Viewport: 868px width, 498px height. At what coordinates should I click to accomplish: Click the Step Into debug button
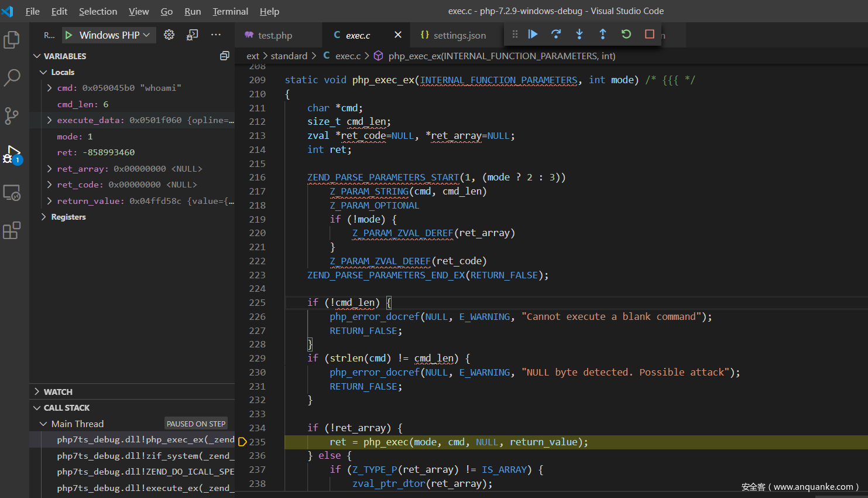[x=579, y=35]
